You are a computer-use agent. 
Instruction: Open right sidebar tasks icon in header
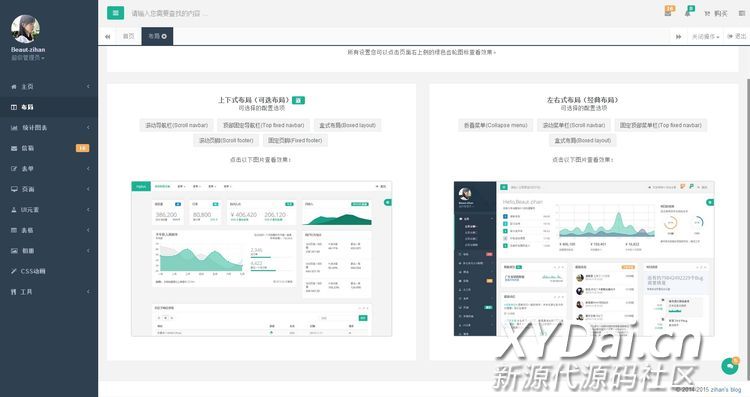coord(742,13)
